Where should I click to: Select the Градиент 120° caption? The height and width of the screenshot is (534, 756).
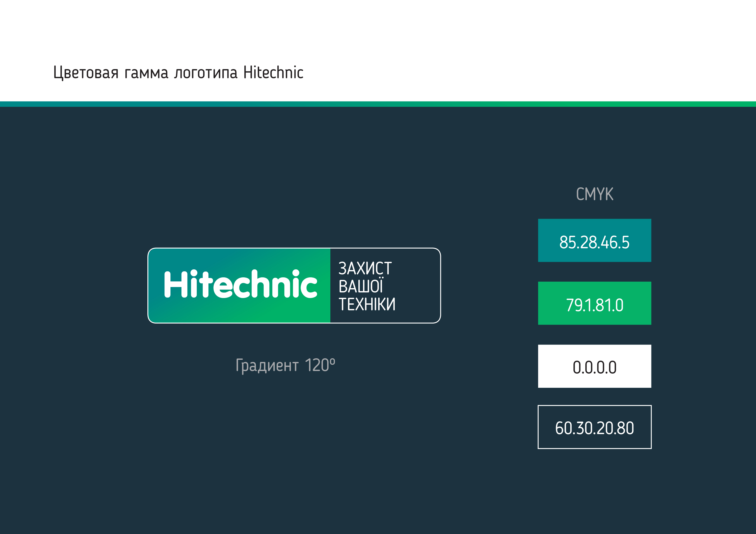tap(286, 365)
